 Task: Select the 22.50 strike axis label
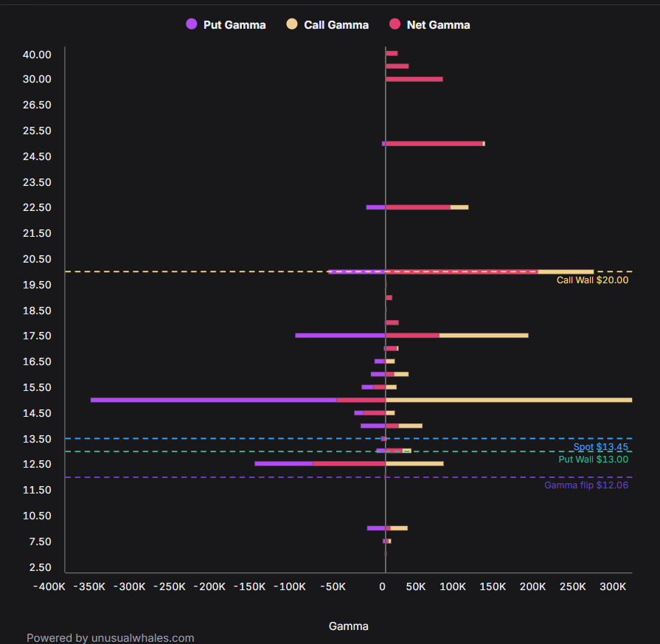click(x=37, y=207)
